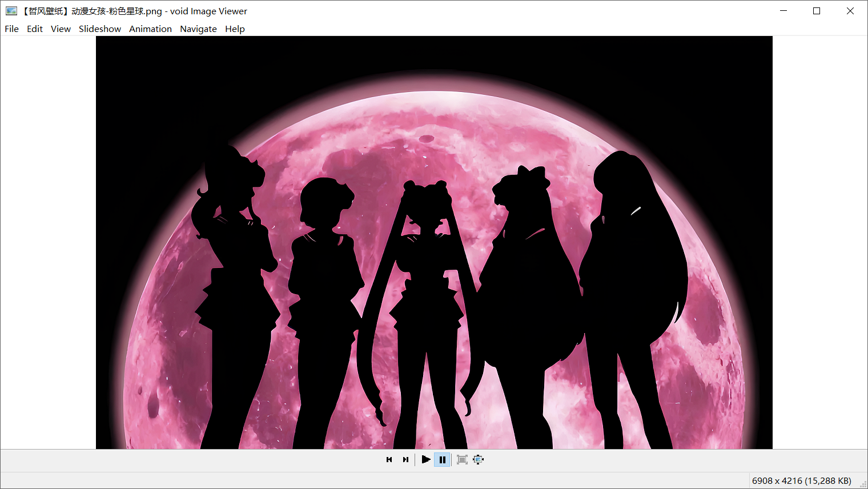Open the File menu

(11, 29)
